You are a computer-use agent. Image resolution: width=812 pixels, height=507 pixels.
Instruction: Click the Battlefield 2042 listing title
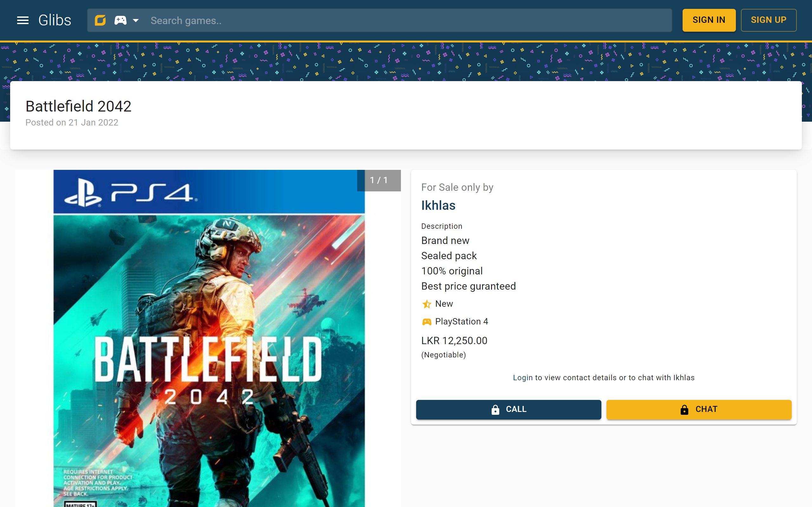point(79,106)
